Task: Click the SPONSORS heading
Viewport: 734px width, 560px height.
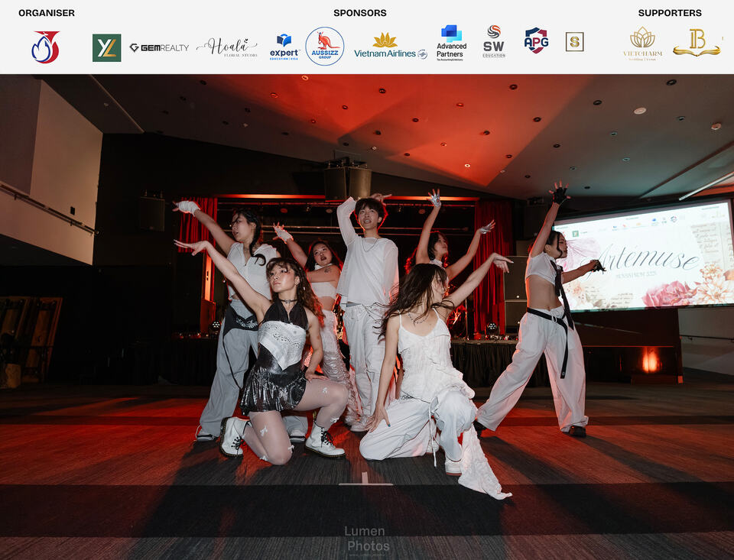Action: [360, 13]
